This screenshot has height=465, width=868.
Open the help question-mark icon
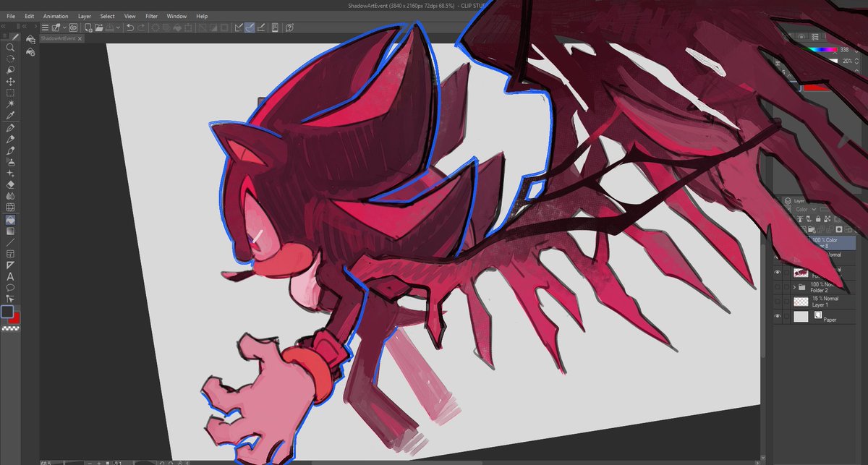[x=289, y=27]
